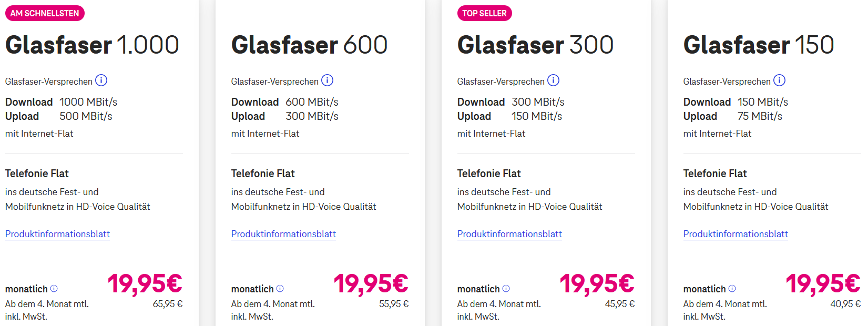Open Glasfaser-Versprechen info icon in Glasfaser 600
Viewport: 868px width, 326px height.
[x=328, y=80]
